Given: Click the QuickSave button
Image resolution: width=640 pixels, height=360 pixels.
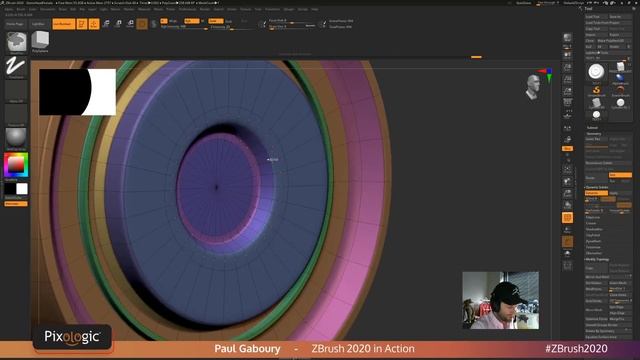Looking at the screenshot, I should pyautogui.click(x=524, y=3).
